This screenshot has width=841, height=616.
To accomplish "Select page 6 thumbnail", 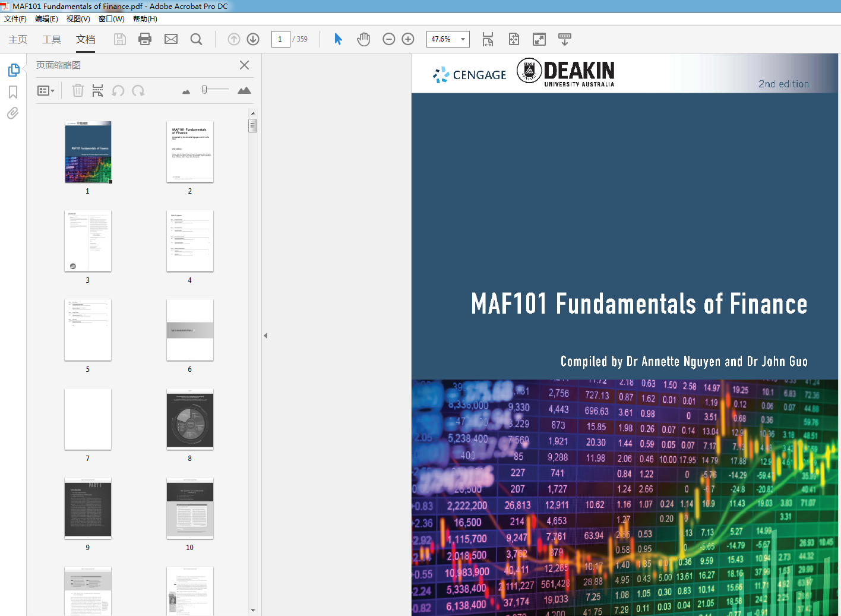I will pyautogui.click(x=190, y=330).
